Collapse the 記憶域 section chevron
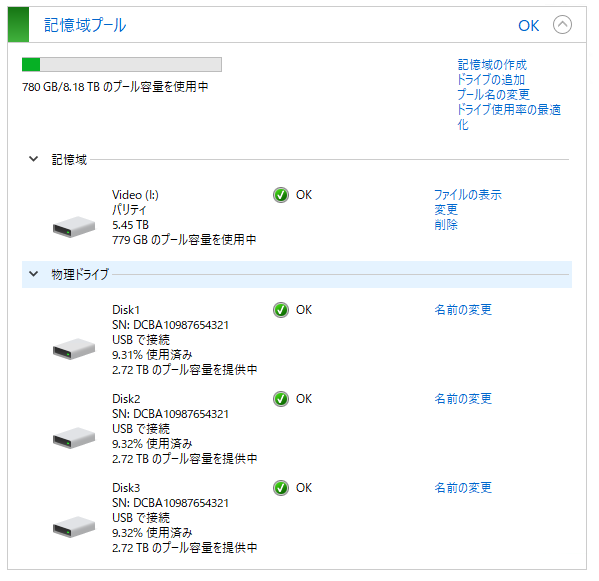 34,159
